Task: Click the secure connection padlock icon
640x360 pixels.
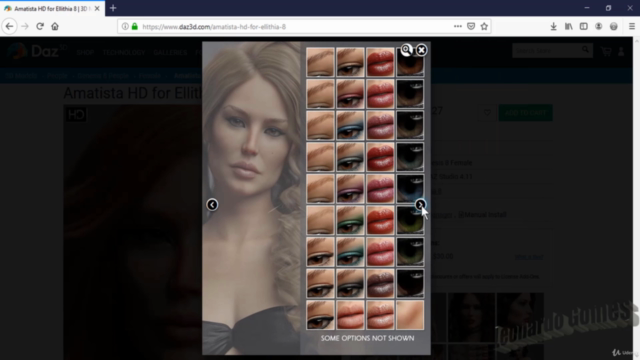Action: pyautogui.click(x=134, y=27)
